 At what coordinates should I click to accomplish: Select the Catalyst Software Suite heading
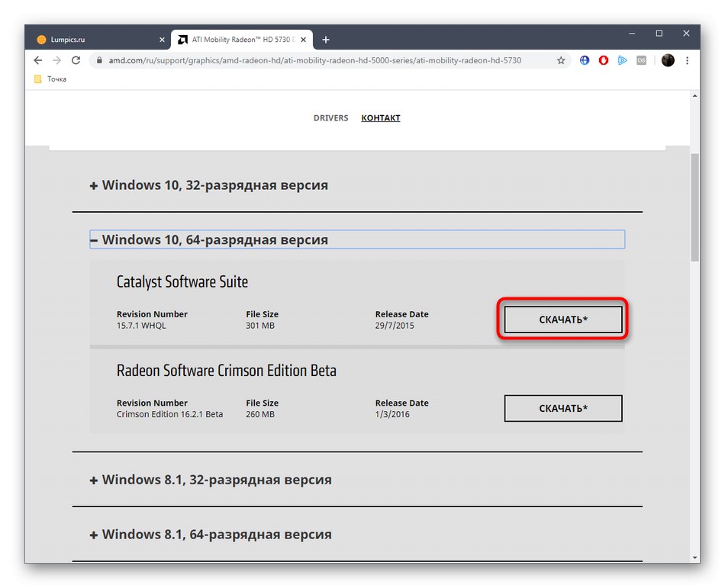point(182,281)
